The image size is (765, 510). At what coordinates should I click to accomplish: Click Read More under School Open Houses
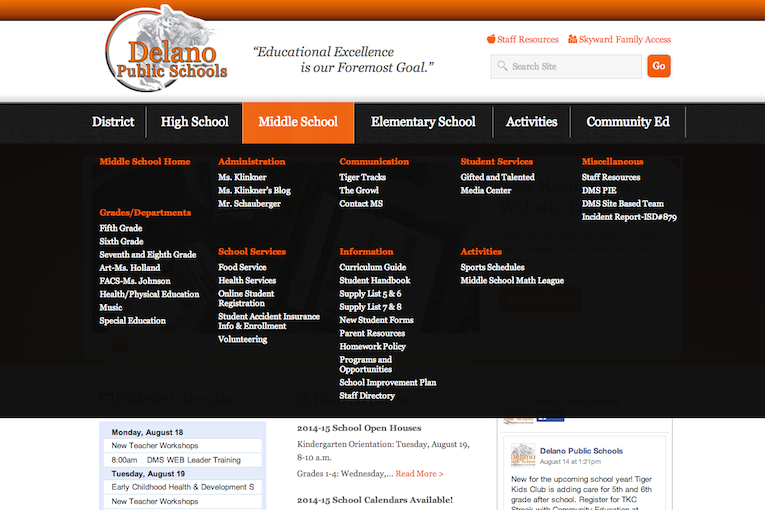(x=419, y=473)
